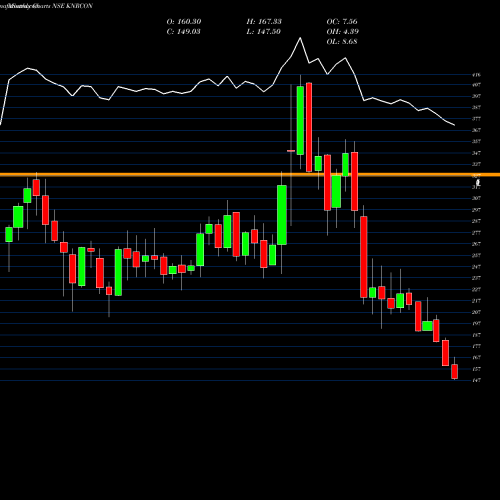Screen dimensions: 500x500
Task: Click the OH: 4.39 percentage value
Action: (x=343, y=32)
